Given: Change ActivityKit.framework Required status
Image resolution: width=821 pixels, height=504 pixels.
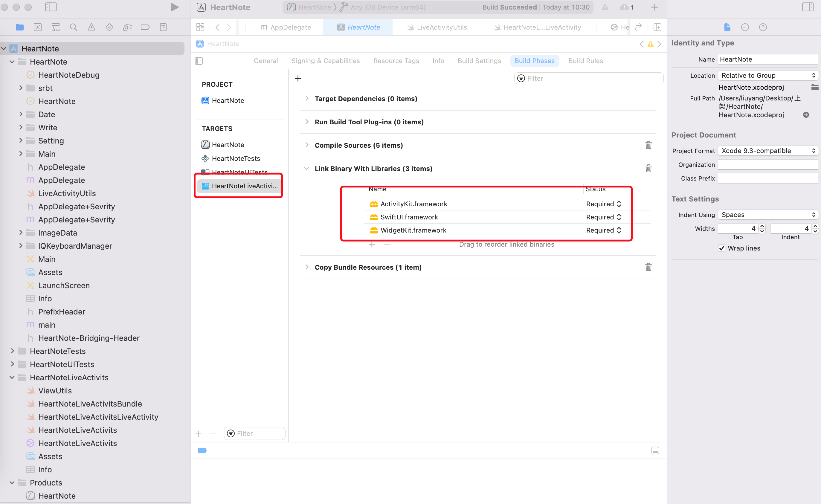Looking at the screenshot, I should 604,204.
